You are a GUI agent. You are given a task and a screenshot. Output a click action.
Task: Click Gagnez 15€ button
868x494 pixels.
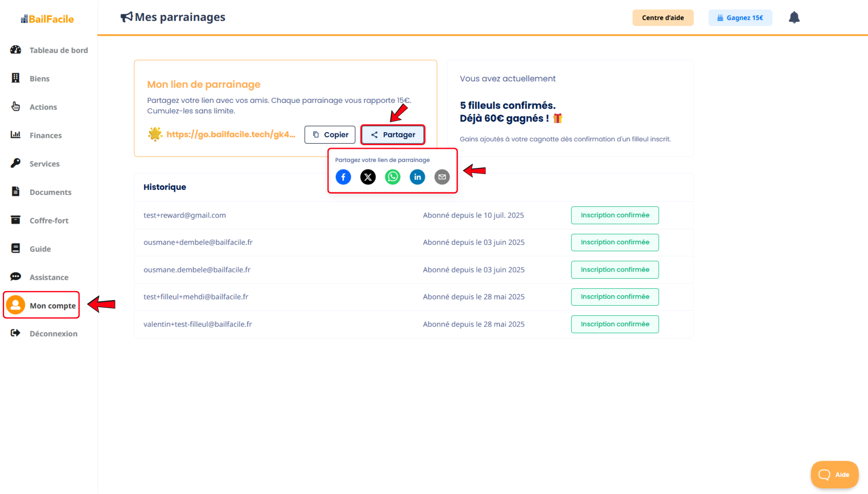point(740,17)
